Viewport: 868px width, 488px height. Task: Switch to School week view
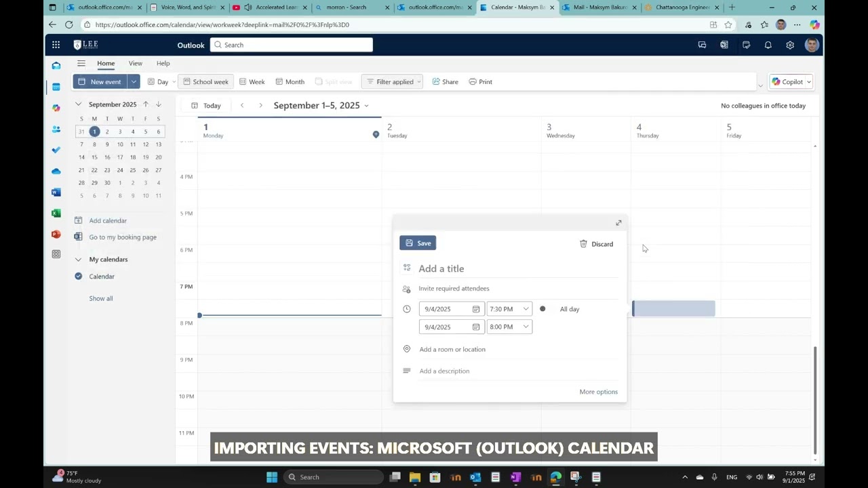click(x=205, y=81)
